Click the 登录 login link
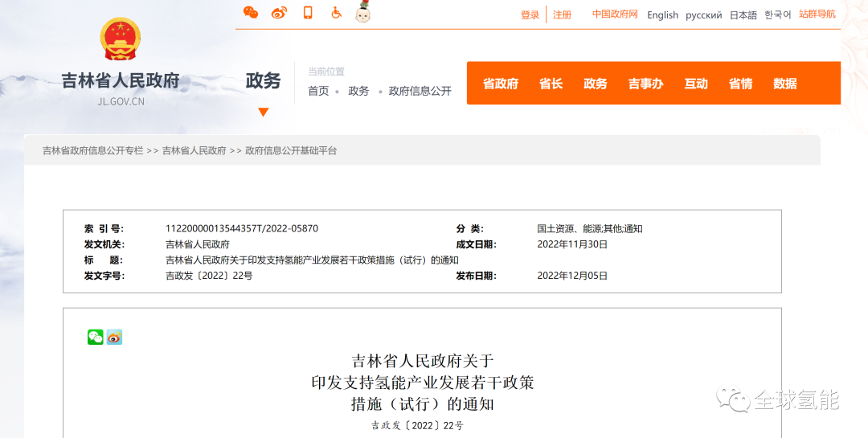Screen dimensions: 868x438 (x=530, y=15)
